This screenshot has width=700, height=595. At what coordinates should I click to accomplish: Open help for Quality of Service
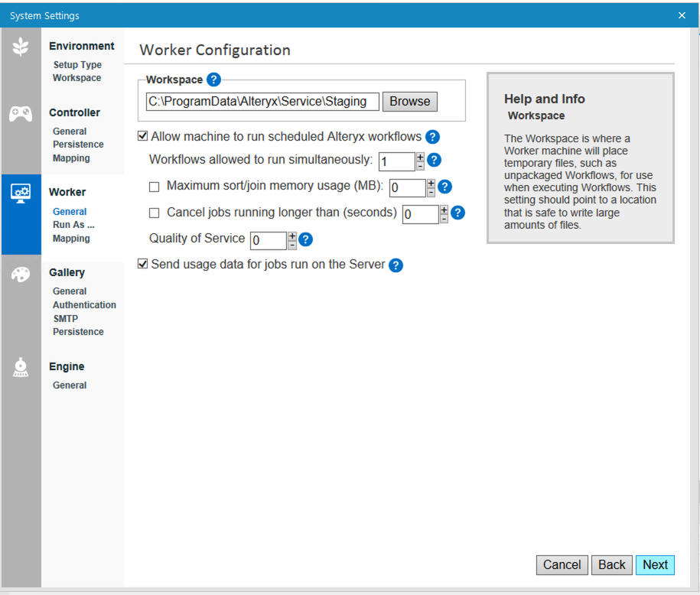[306, 239]
